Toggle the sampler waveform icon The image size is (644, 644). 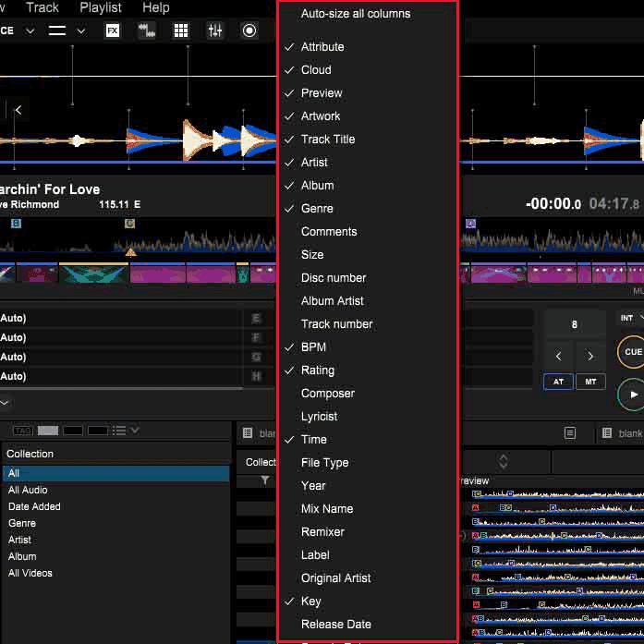pos(147,30)
